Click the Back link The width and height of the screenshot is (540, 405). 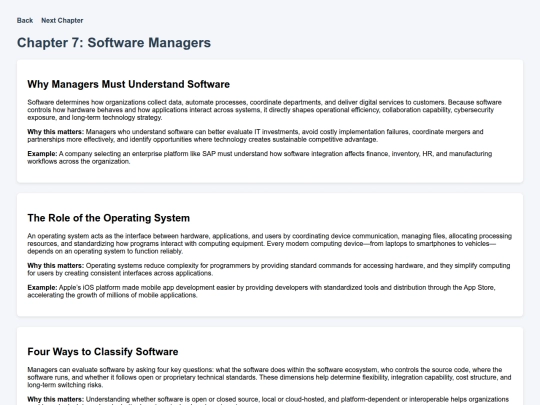point(25,20)
